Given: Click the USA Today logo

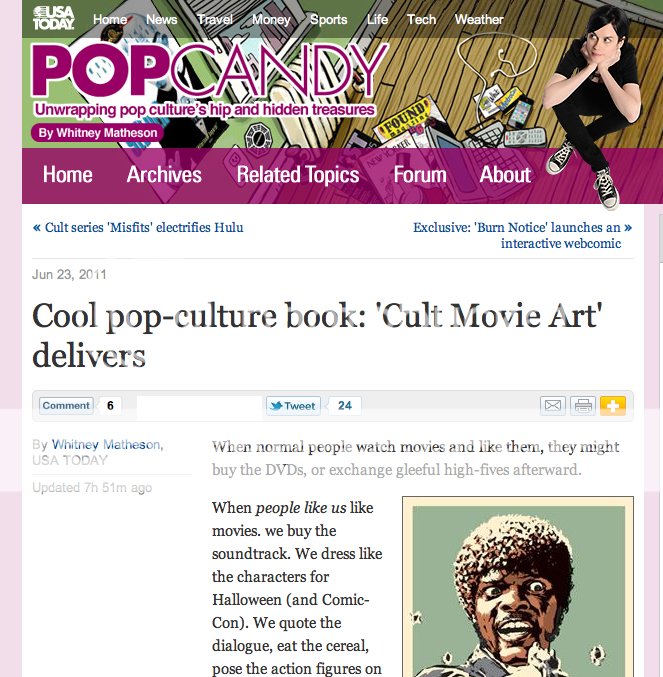Looking at the screenshot, I should (54, 18).
